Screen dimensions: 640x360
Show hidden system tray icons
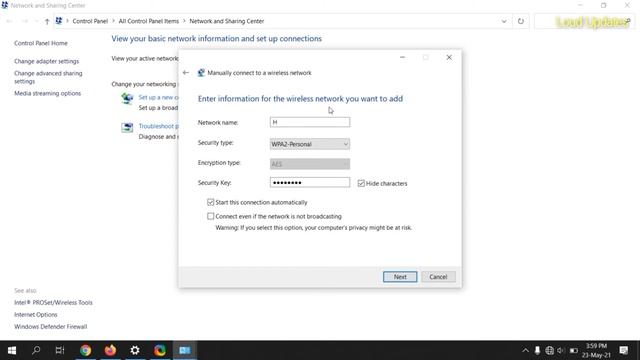pyautogui.click(x=525, y=350)
